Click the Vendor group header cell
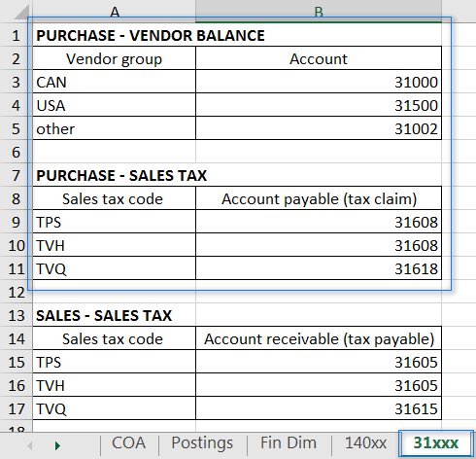 coord(115,58)
